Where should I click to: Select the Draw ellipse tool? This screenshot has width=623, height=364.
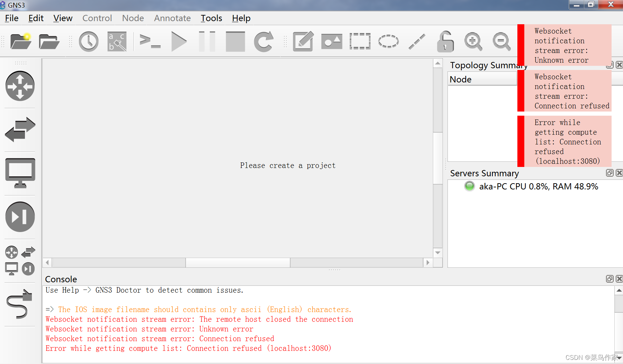coord(389,42)
